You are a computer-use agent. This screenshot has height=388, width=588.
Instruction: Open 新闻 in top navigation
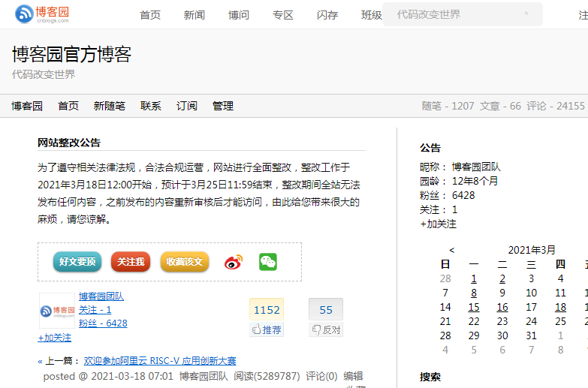pos(194,15)
